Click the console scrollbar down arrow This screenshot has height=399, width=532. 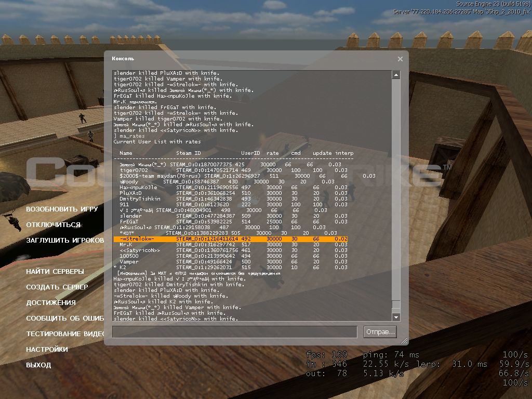395,317
